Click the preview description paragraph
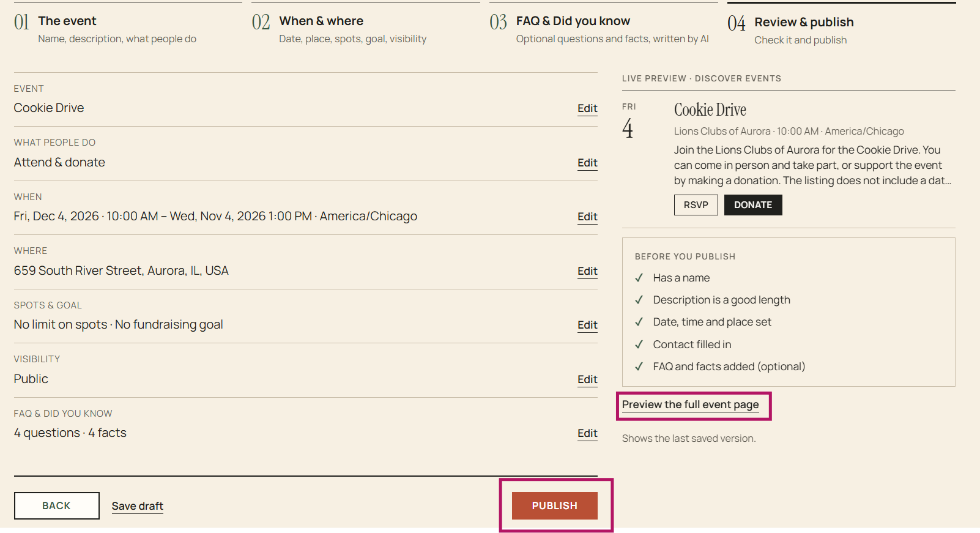The height and width of the screenshot is (533, 980). click(x=813, y=165)
